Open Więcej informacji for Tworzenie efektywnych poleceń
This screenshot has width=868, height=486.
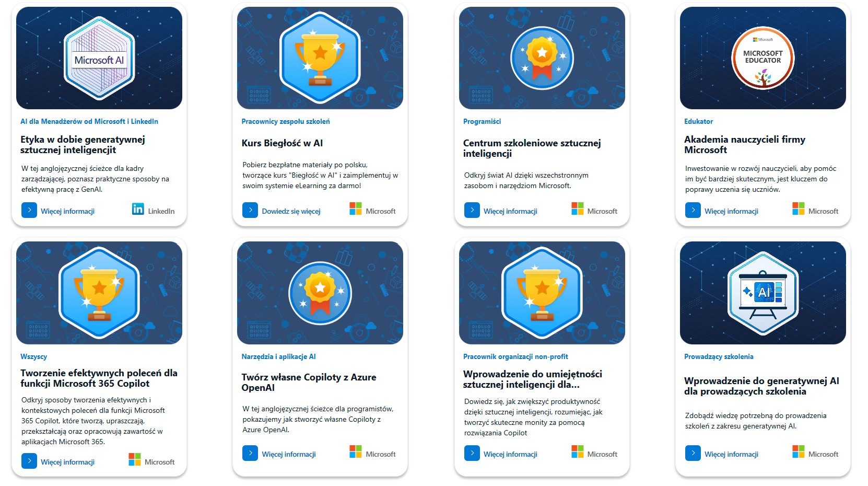pos(68,462)
